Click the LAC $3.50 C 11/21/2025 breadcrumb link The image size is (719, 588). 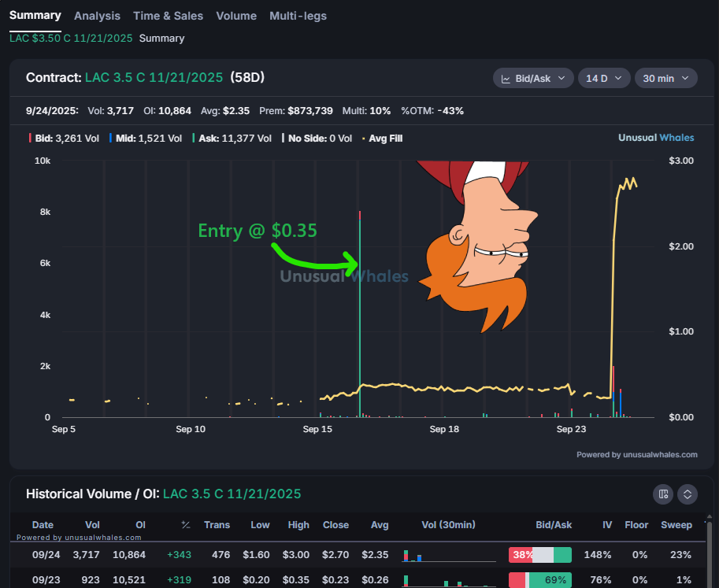tap(71, 38)
